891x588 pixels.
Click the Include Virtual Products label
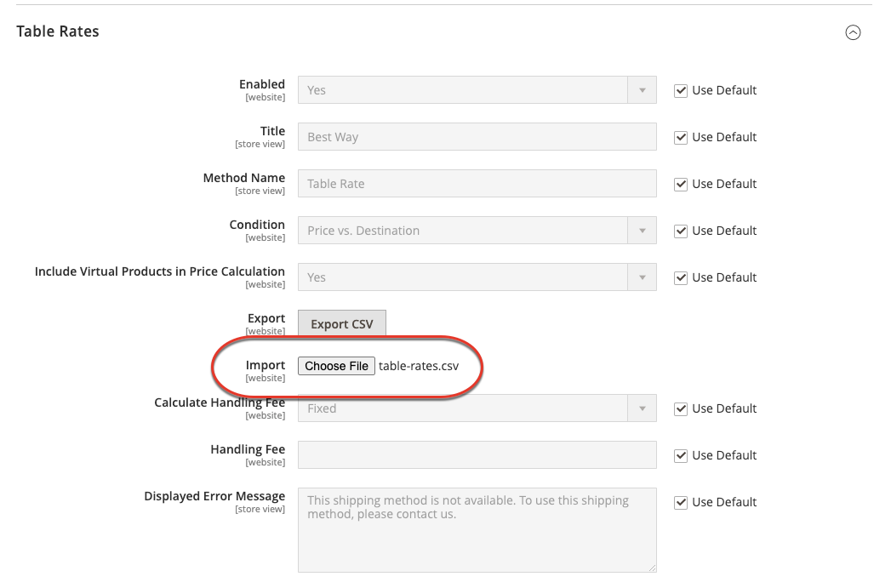pos(160,271)
